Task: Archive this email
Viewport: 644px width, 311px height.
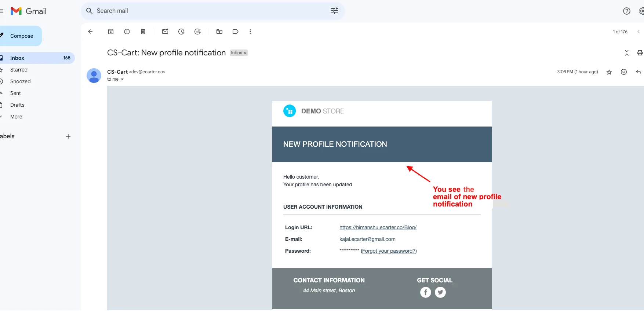Action: pos(111,32)
